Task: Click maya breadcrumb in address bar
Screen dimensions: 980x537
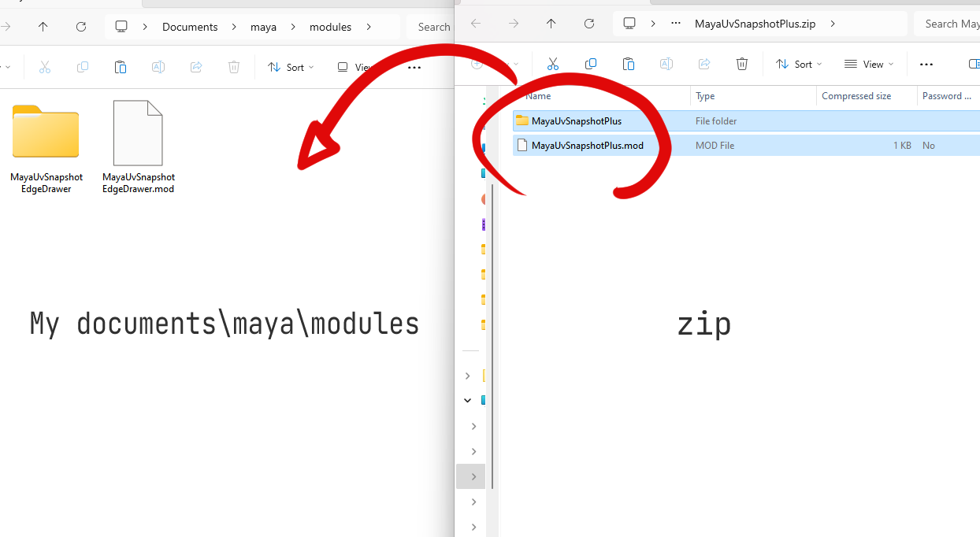Action: pos(263,27)
